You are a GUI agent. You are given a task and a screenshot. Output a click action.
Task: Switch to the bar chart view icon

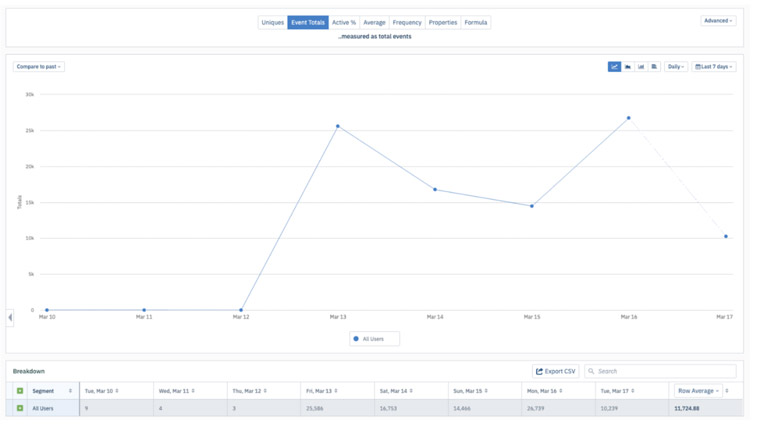tap(641, 67)
